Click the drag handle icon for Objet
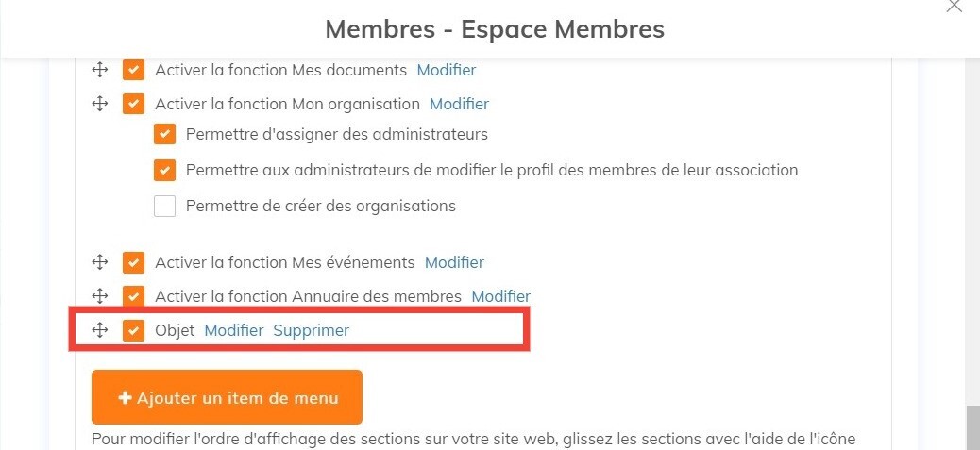Screen dimensions: 980x450 tap(99, 330)
